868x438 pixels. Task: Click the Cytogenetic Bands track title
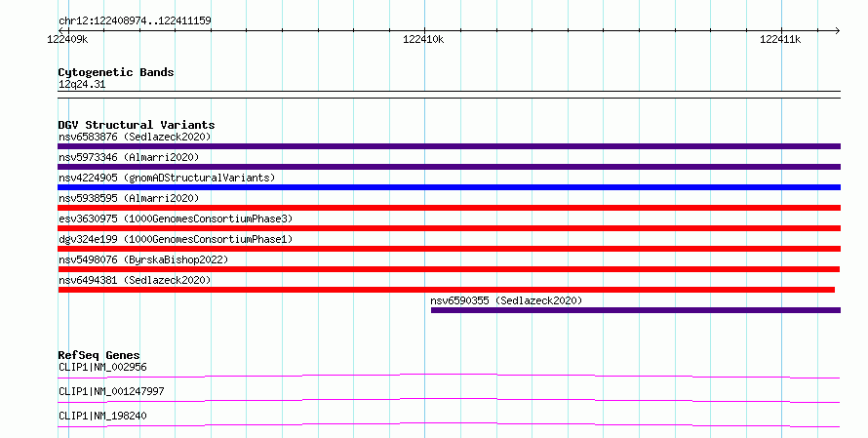[116, 72]
